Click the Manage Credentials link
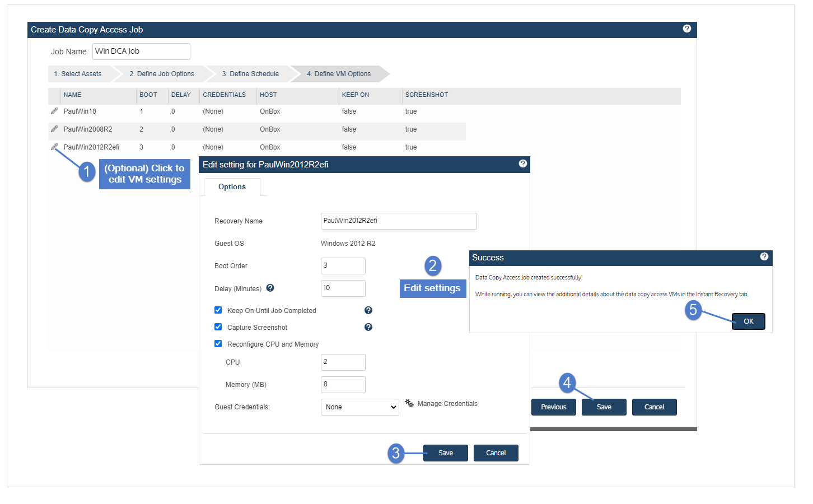The image size is (813, 504). pos(447,404)
